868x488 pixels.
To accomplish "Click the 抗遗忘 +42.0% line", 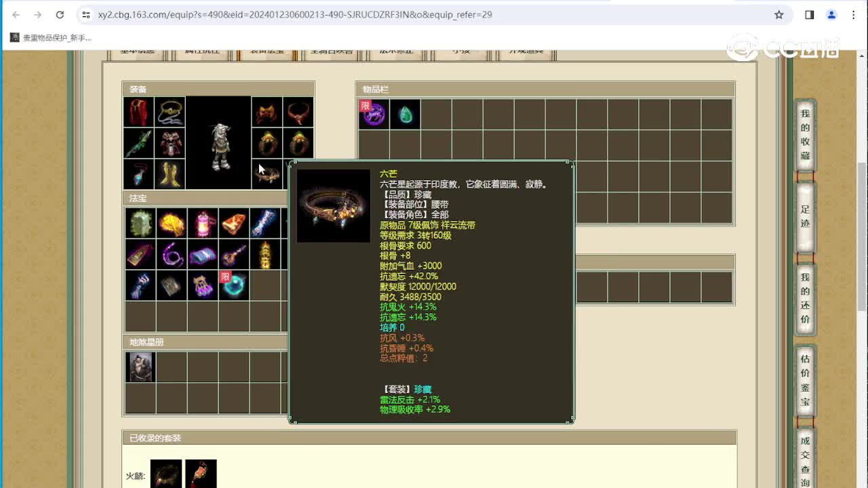I will click(x=409, y=276).
